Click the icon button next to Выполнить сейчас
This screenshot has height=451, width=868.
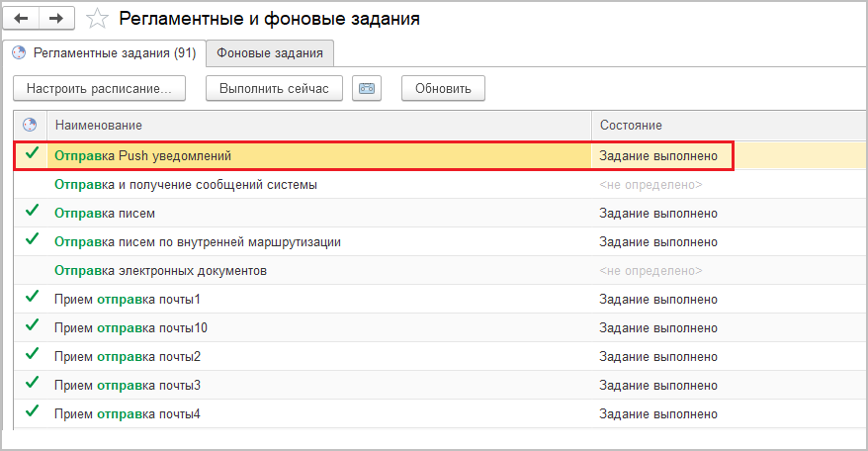click(368, 88)
